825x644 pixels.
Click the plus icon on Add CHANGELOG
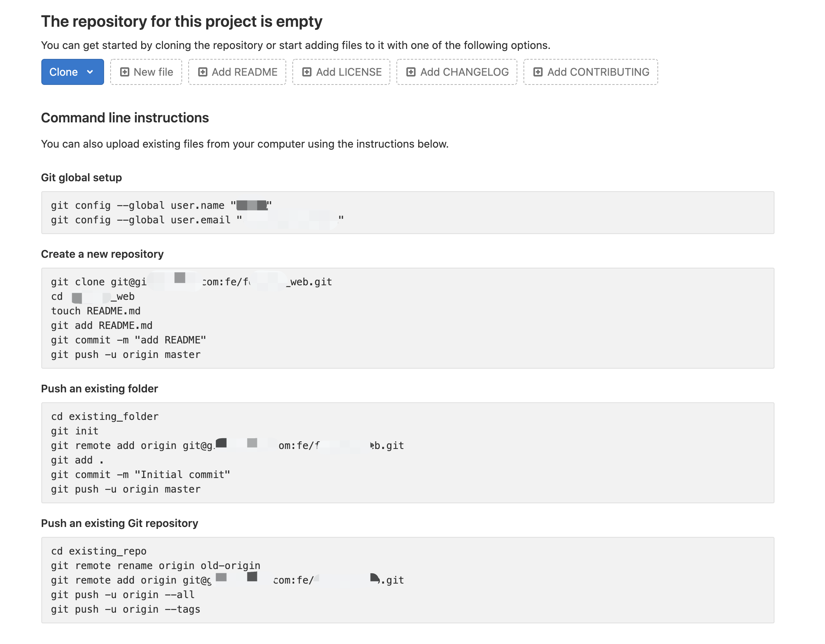click(x=412, y=72)
